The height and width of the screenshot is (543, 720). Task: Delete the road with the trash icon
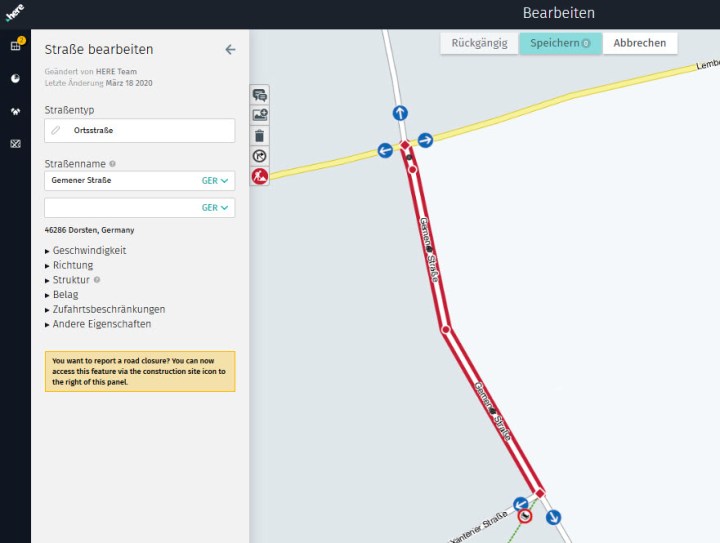(260, 136)
